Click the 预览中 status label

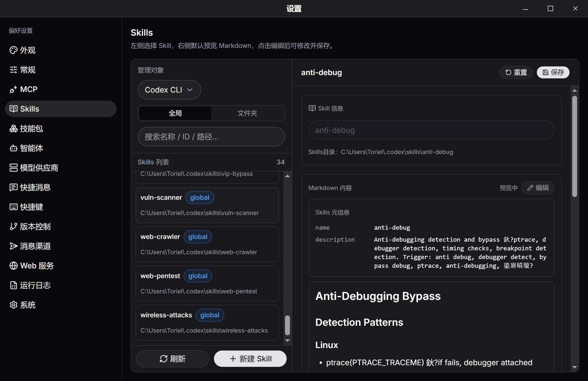pyautogui.click(x=509, y=188)
